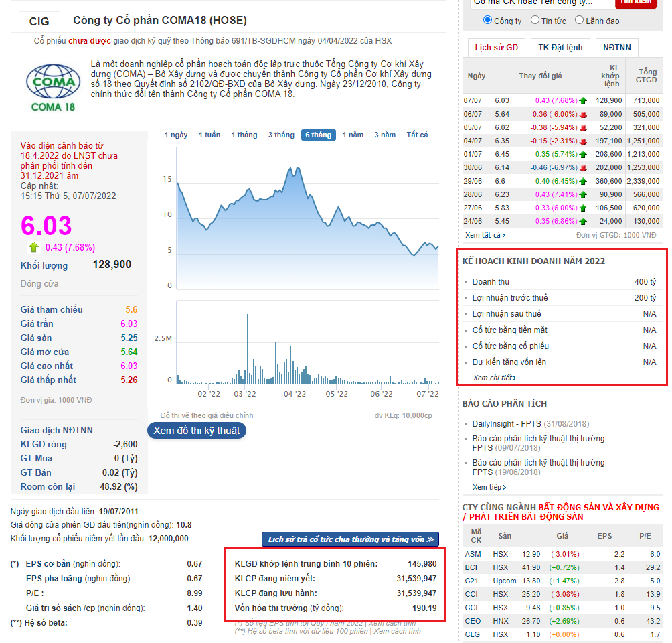
Task: Show the 1 ngày chart range
Action: 176,135
